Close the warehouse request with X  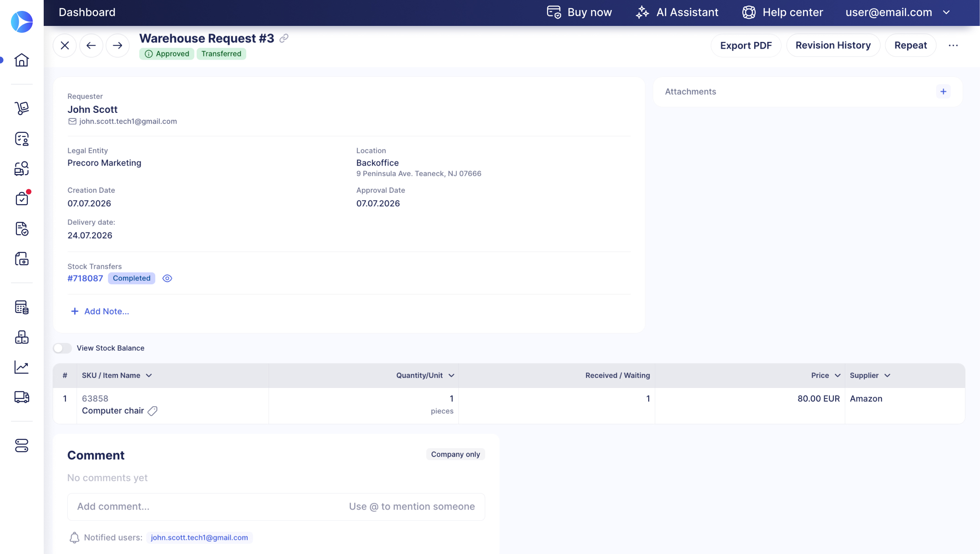(x=65, y=45)
